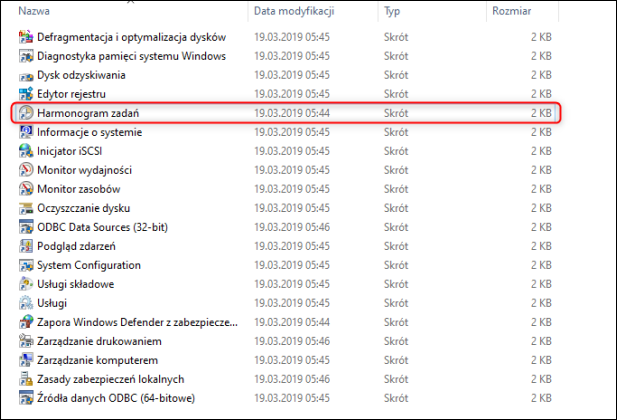Click the Diagnostyka pamięci systemu Windows icon
This screenshot has height=420, width=617.
[x=26, y=56]
